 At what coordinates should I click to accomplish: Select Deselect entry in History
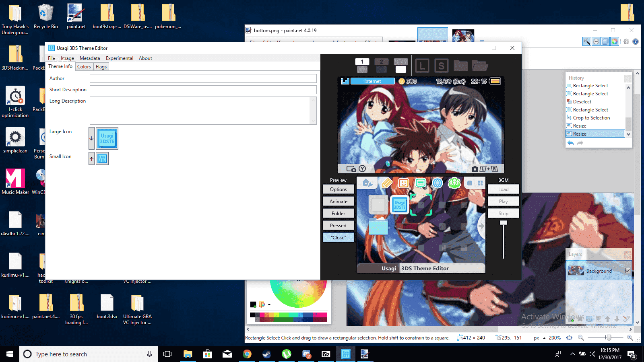[x=582, y=102]
